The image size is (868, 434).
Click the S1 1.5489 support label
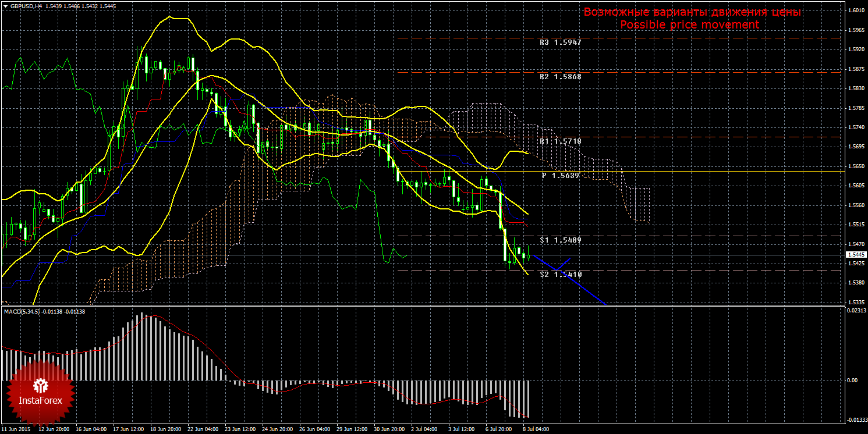tap(560, 240)
